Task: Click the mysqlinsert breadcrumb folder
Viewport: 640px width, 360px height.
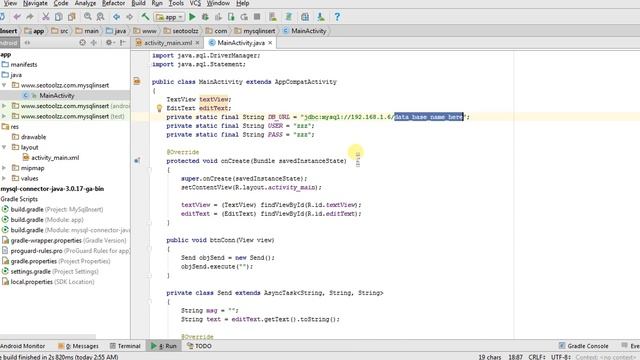Action: tap(255, 31)
